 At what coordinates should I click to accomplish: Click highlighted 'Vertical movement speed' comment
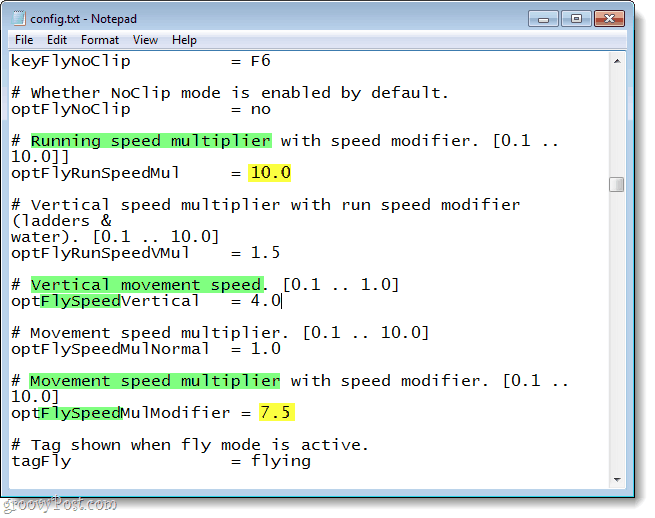pos(146,285)
